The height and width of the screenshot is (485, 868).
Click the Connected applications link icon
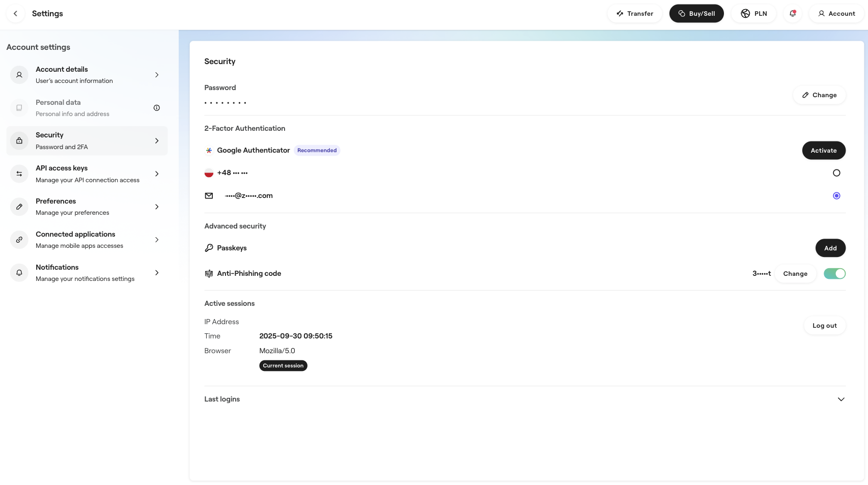click(x=19, y=239)
